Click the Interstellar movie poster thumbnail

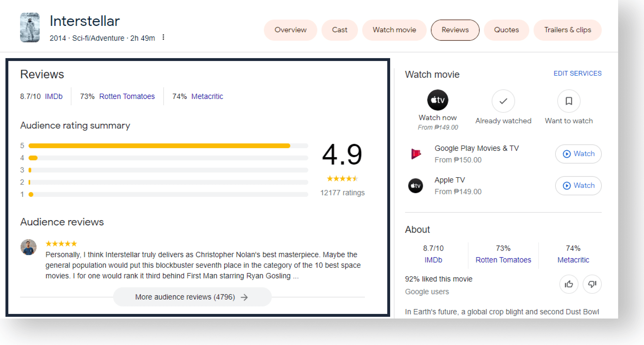pos(30,27)
